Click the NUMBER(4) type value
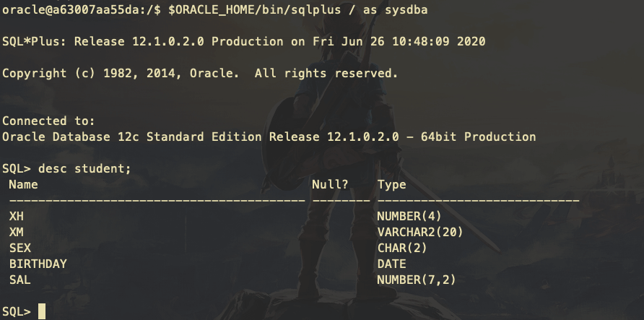Screen dimensions: 644x320 pos(409,216)
